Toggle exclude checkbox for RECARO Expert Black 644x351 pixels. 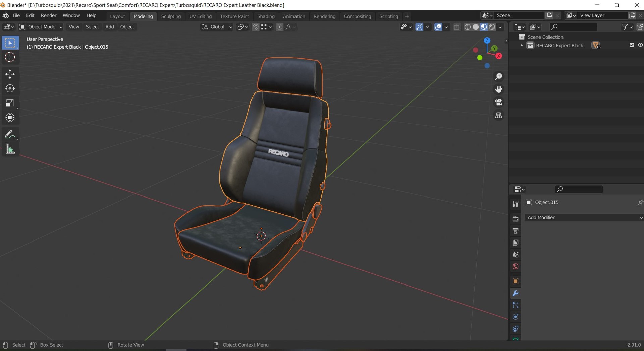[632, 45]
